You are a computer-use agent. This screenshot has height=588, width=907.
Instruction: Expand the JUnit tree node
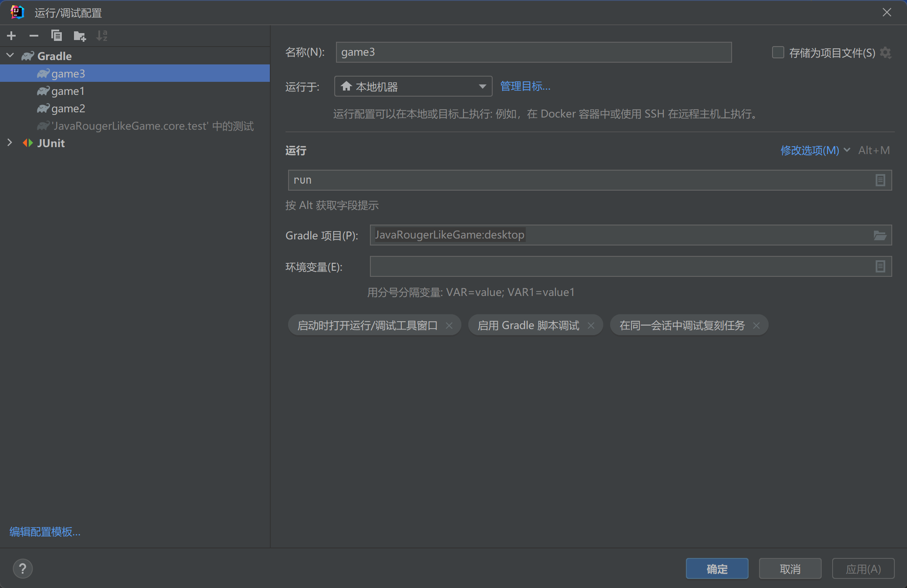(x=10, y=143)
